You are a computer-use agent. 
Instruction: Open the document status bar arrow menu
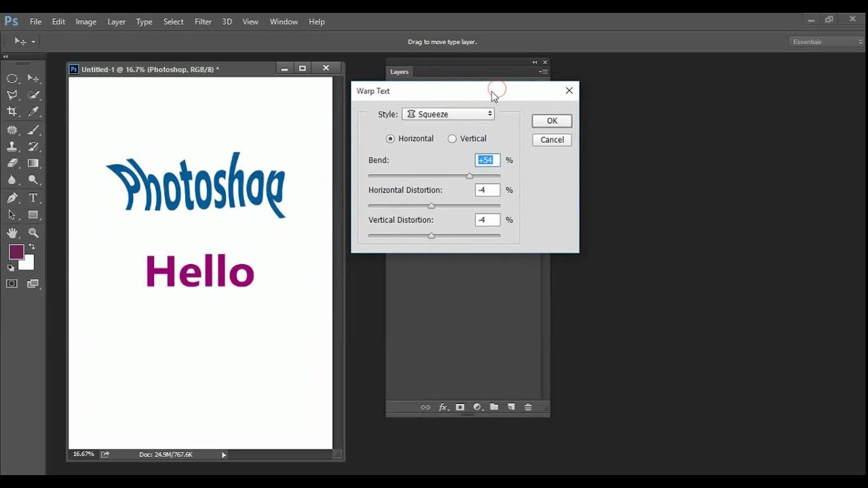pos(224,455)
